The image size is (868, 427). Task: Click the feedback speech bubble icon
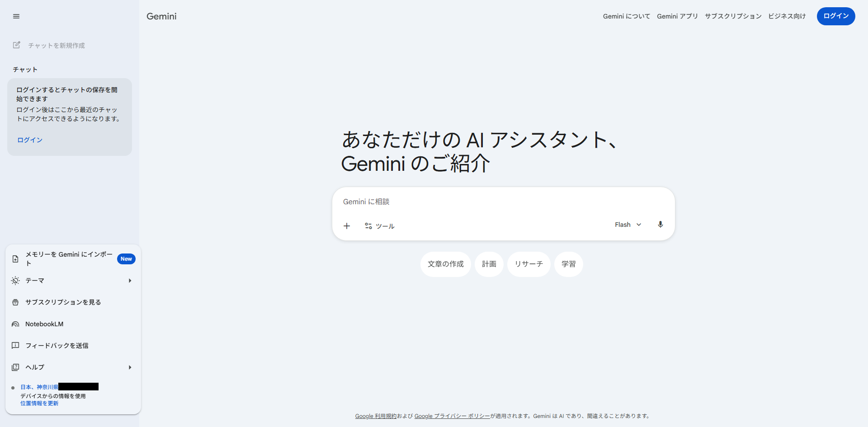[15, 346]
